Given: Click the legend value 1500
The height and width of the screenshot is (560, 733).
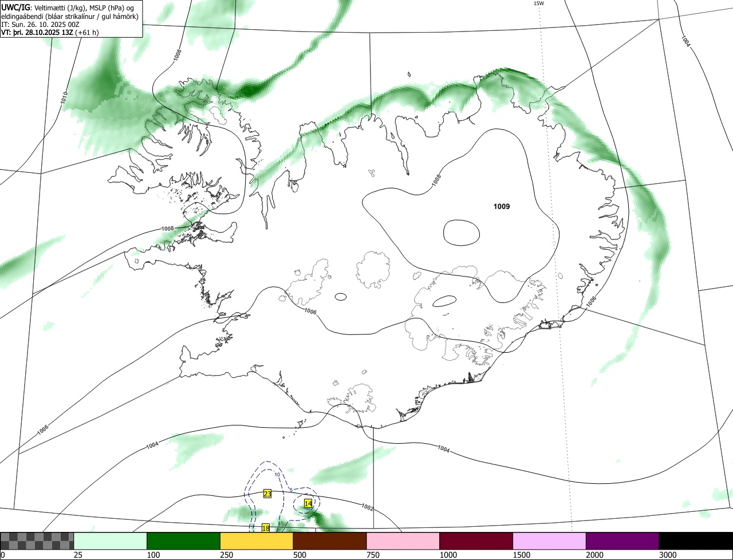Looking at the screenshot, I should [521, 555].
